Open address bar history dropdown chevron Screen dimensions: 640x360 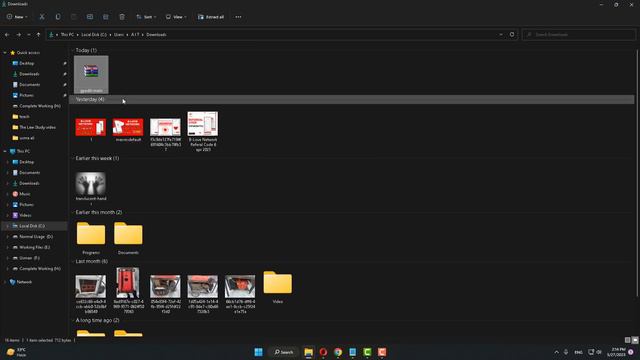click(x=501, y=35)
